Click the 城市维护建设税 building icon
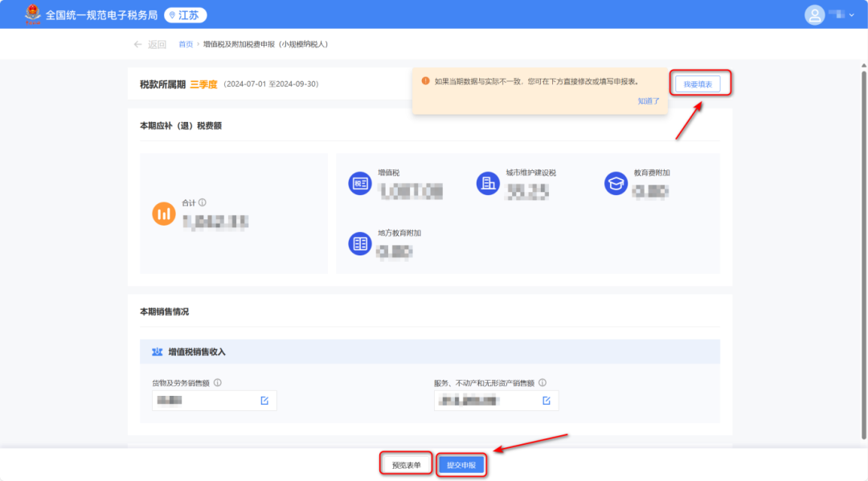 click(x=487, y=183)
